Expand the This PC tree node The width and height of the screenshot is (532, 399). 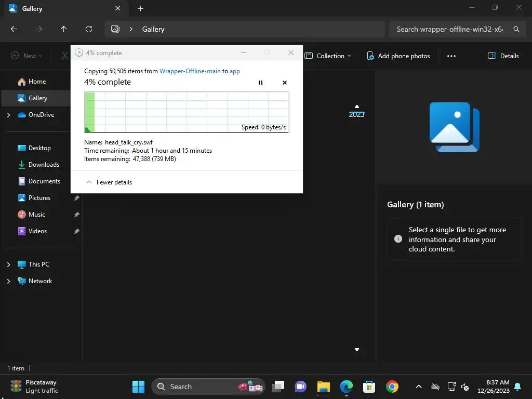pyautogui.click(x=9, y=264)
